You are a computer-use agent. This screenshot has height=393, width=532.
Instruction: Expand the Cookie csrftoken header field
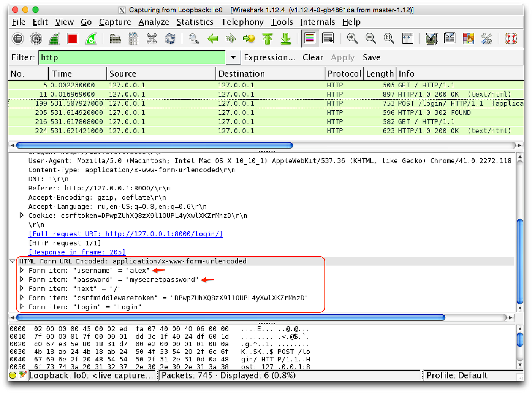pyautogui.click(x=22, y=216)
